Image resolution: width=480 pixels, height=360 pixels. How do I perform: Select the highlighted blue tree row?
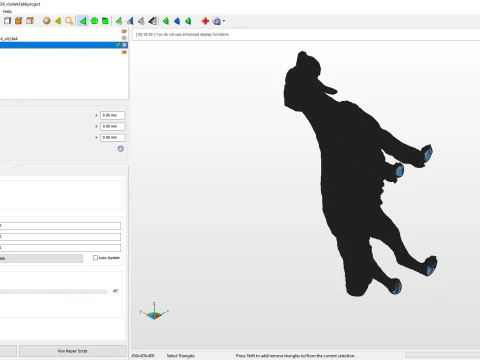click(63, 45)
